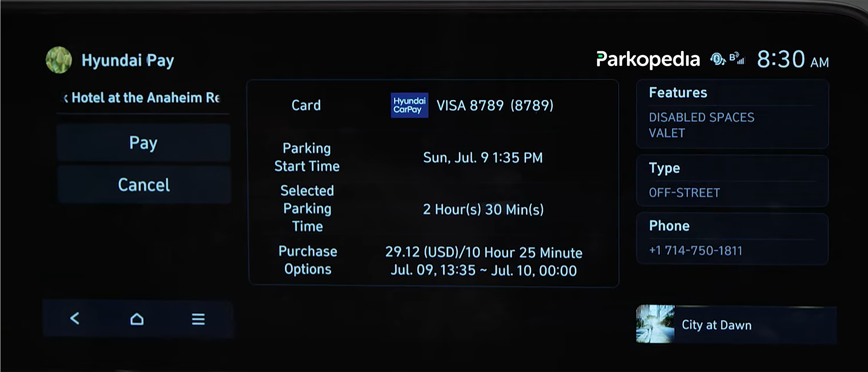Tap the Pay button

(144, 143)
